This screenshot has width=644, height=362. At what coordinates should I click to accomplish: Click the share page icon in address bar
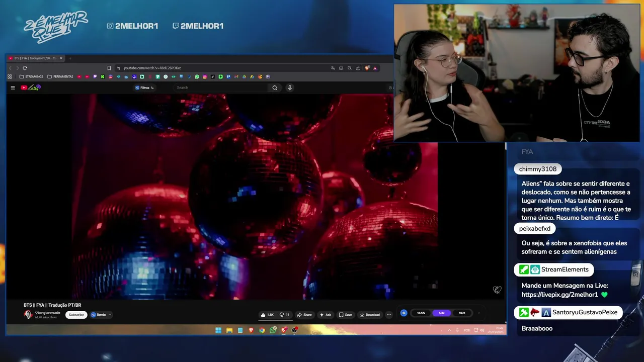(357, 68)
